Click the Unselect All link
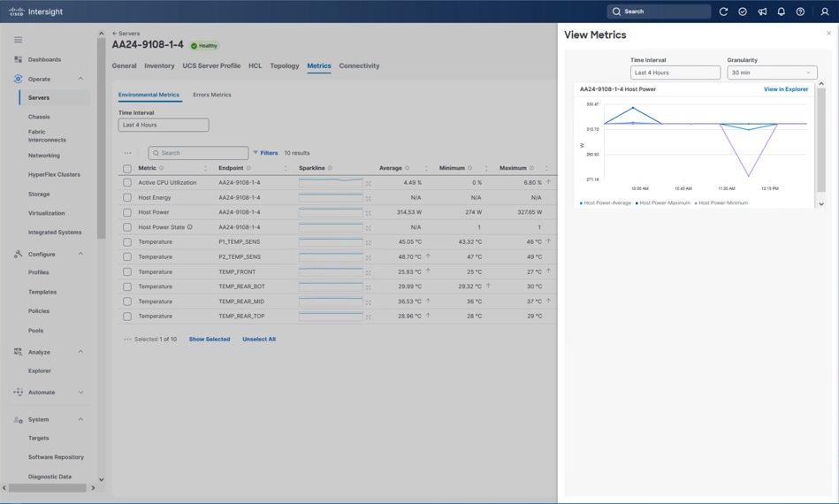Viewport: 839px width, 504px height. click(x=259, y=340)
